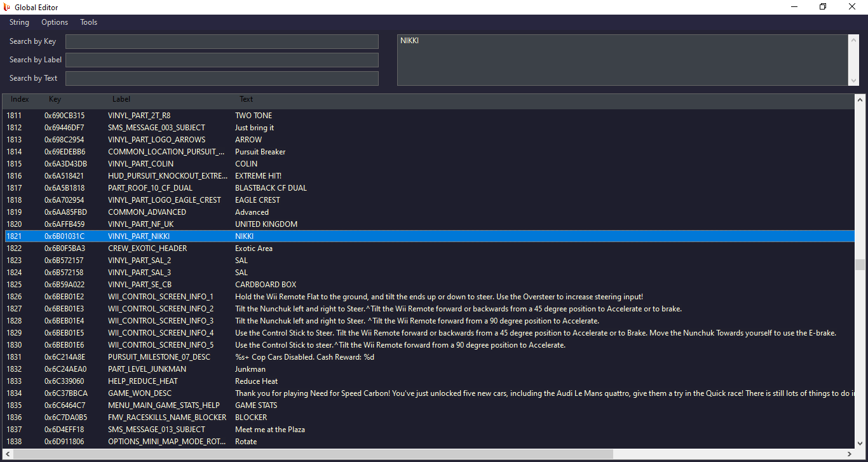The image size is (868, 462).
Task: Sort by the Index column header
Action: (20, 99)
